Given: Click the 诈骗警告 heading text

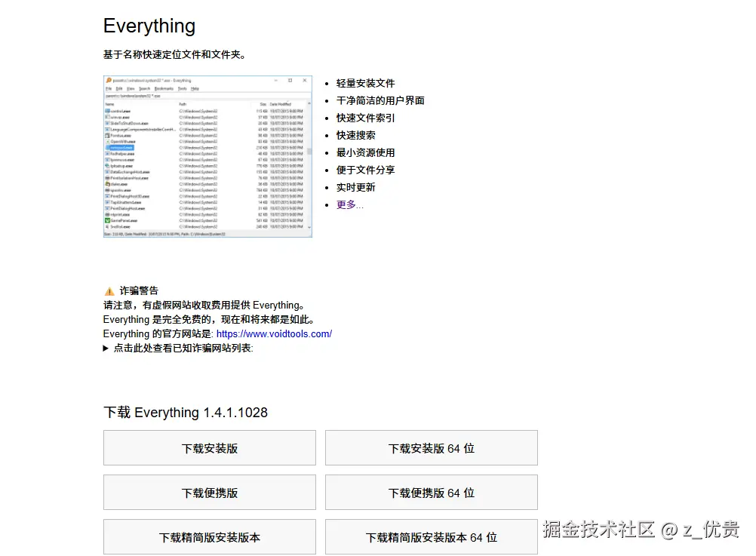Looking at the screenshot, I should click(x=139, y=290).
